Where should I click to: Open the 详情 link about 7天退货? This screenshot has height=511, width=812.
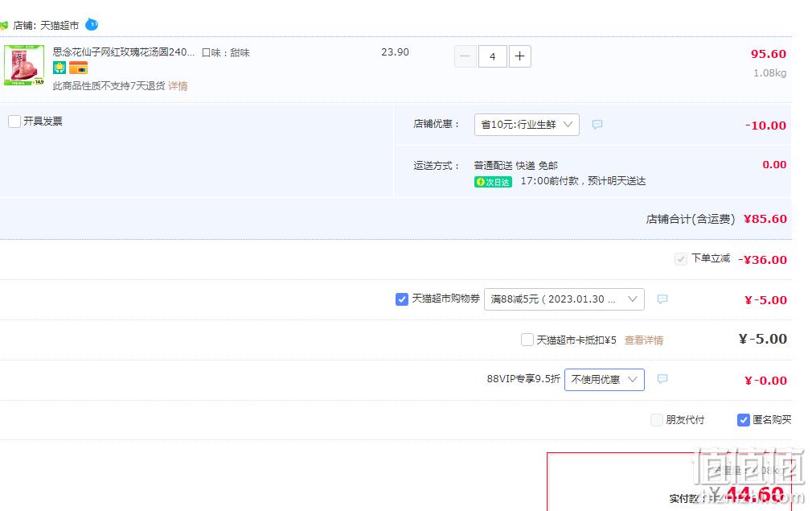coord(178,86)
